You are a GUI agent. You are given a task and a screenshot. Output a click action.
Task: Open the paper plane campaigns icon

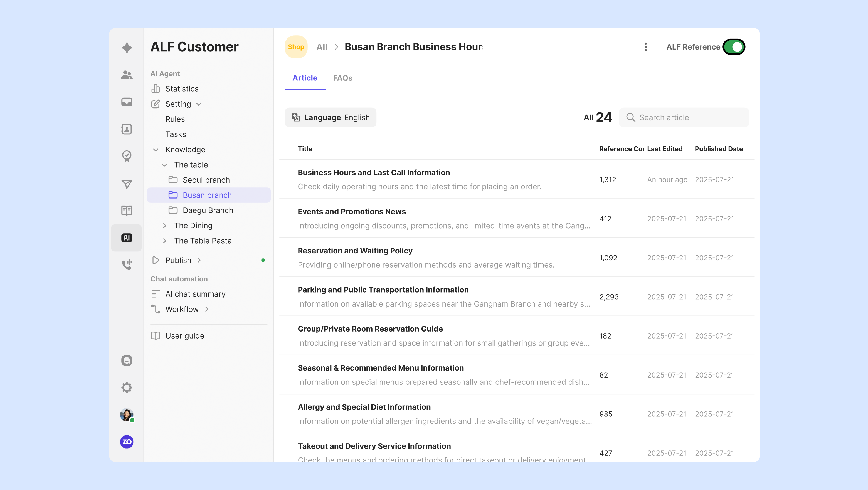(x=126, y=184)
